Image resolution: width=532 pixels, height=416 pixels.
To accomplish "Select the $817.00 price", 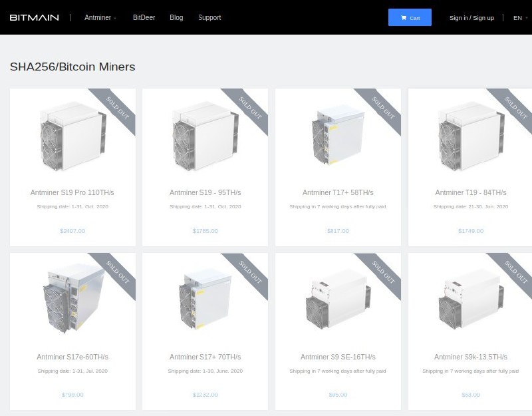I will click(x=338, y=231).
